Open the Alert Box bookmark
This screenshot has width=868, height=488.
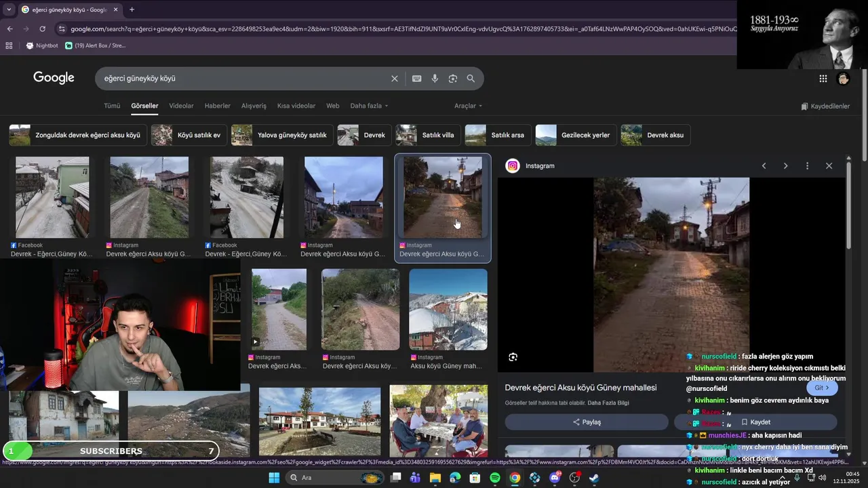96,45
